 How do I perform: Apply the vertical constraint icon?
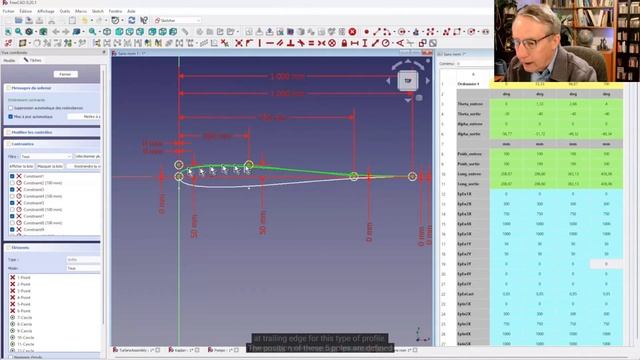(259, 43)
